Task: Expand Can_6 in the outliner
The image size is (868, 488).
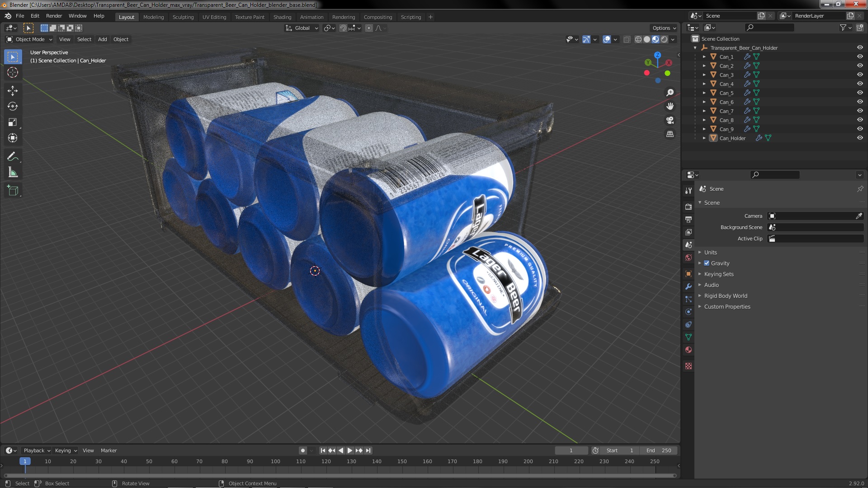Action: [x=704, y=102]
